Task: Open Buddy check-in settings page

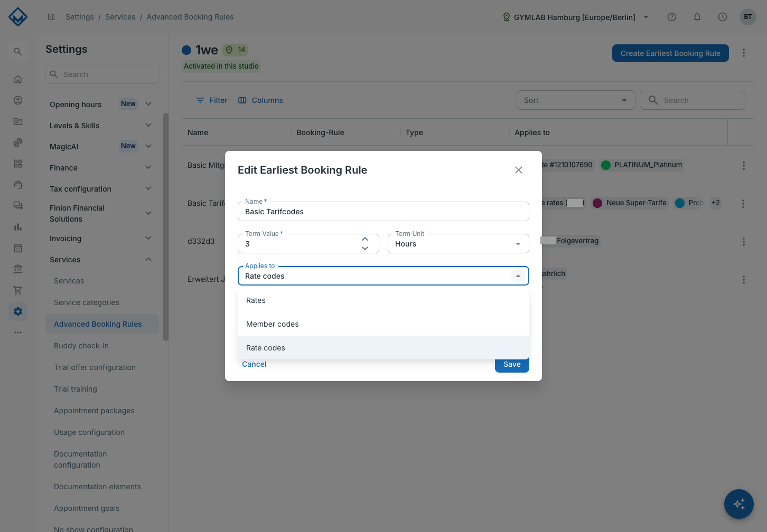Action: tap(81, 346)
